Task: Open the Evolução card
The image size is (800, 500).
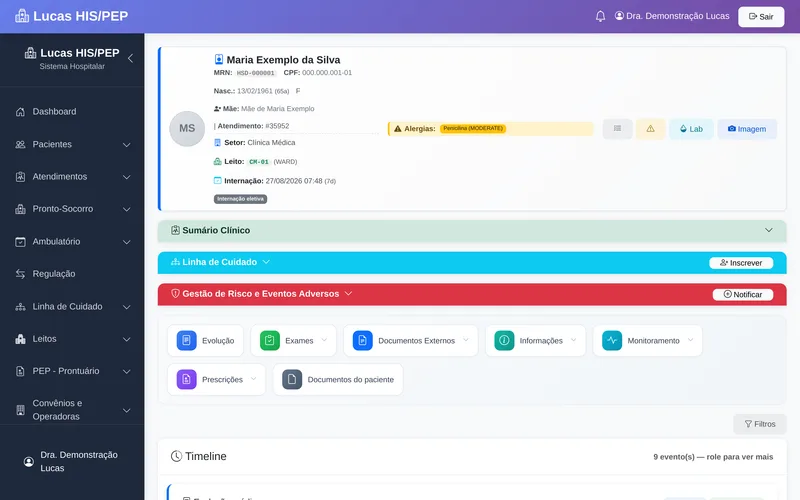Action: (206, 340)
